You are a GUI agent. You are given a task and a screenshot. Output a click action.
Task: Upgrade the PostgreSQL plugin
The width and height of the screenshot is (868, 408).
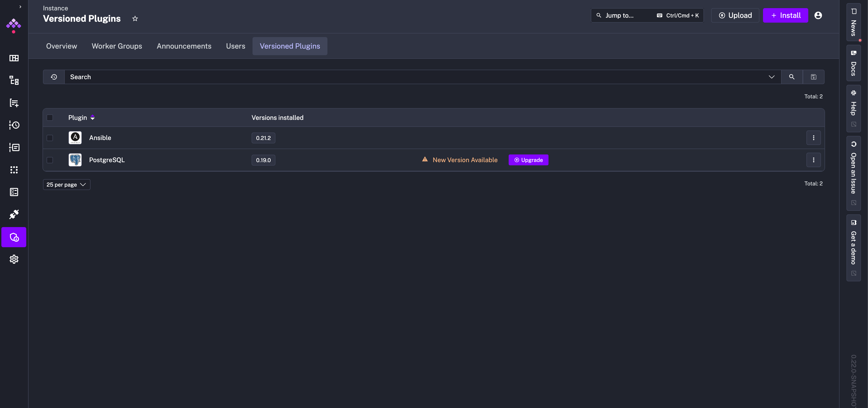coord(528,160)
